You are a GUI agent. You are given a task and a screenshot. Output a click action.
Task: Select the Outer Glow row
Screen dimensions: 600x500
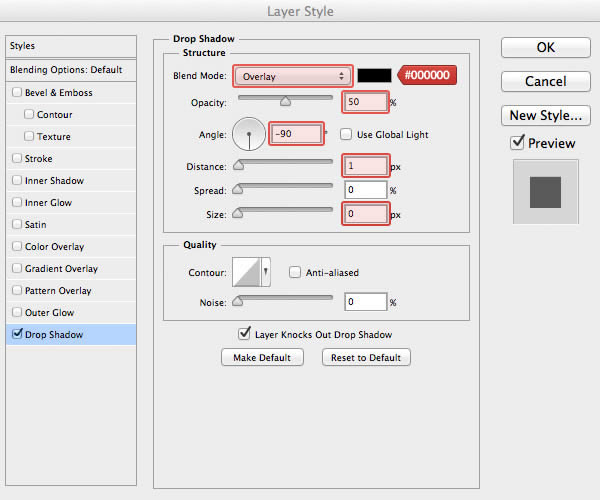pos(71,313)
